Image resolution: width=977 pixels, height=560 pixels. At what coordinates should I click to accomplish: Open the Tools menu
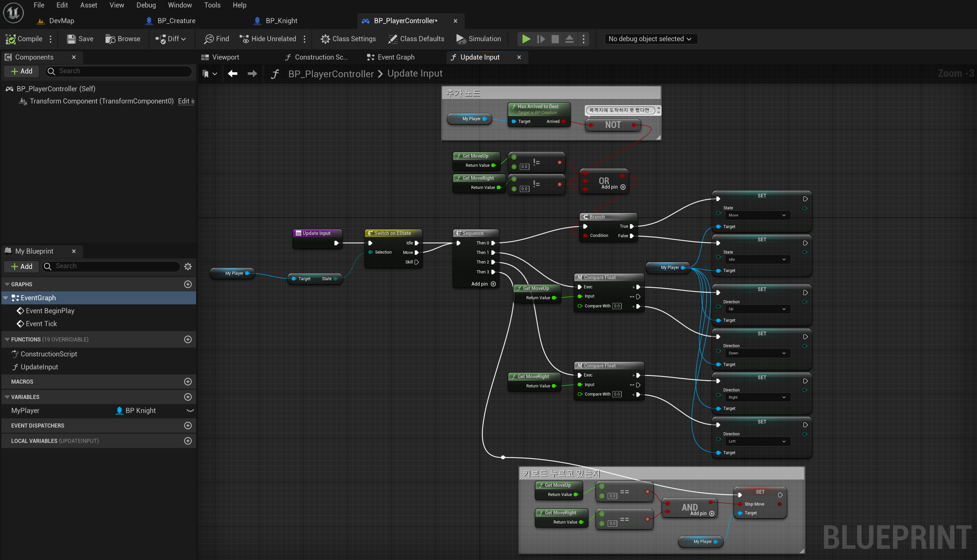pos(212,5)
